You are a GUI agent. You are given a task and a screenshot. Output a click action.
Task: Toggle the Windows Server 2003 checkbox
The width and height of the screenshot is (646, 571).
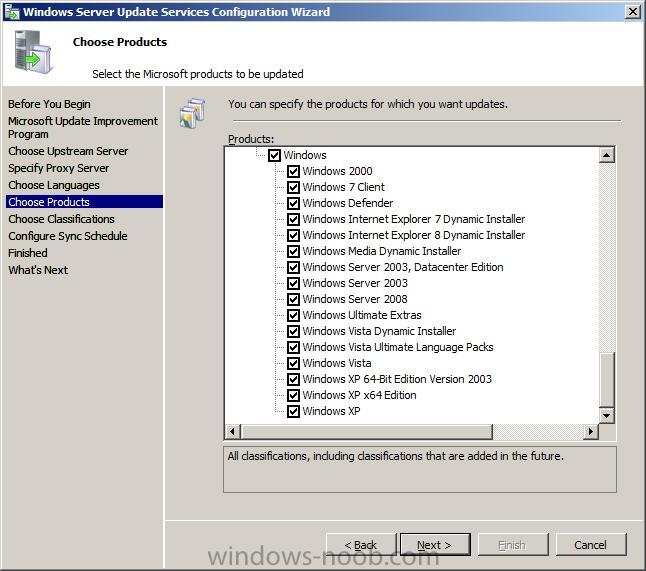tap(293, 283)
